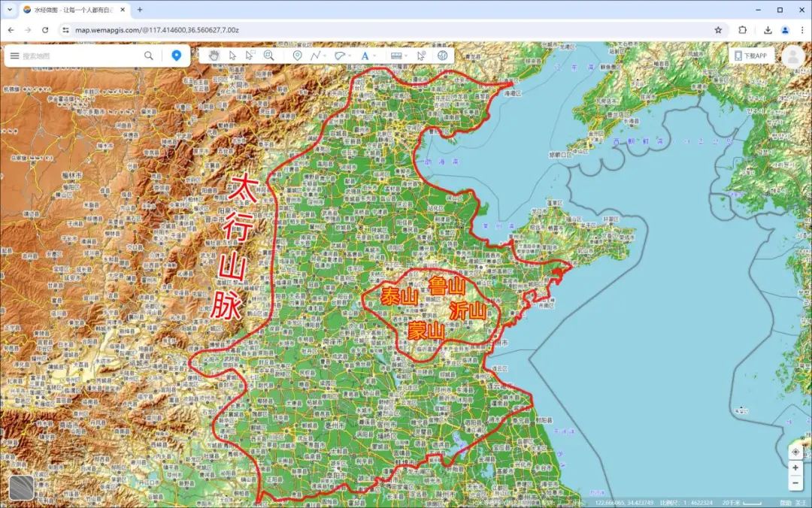Select the pointer query info tool
Viewport: 812px width, 508px height.
[421, 56]
